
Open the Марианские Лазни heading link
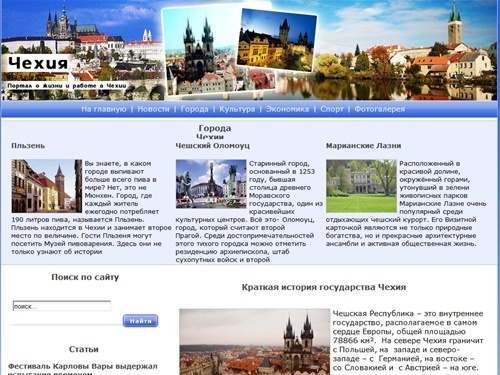pyautogui.click(x=363, y=146)
